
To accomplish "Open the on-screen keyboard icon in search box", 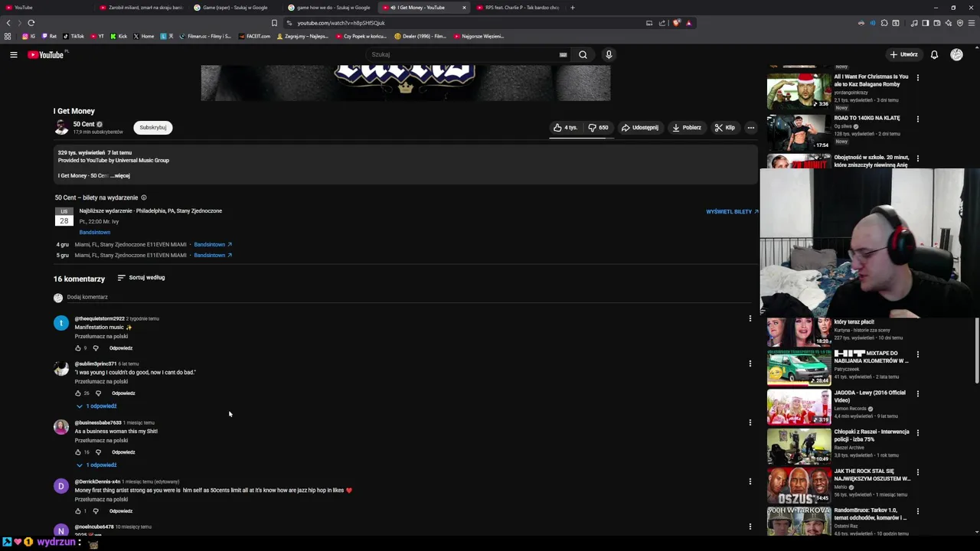I will pyautogui.click(x=563, y=54).
